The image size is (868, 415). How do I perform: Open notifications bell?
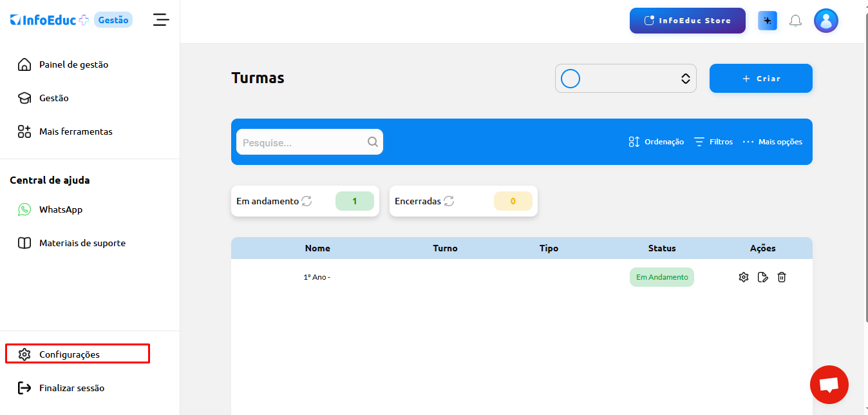click(796, 21)
